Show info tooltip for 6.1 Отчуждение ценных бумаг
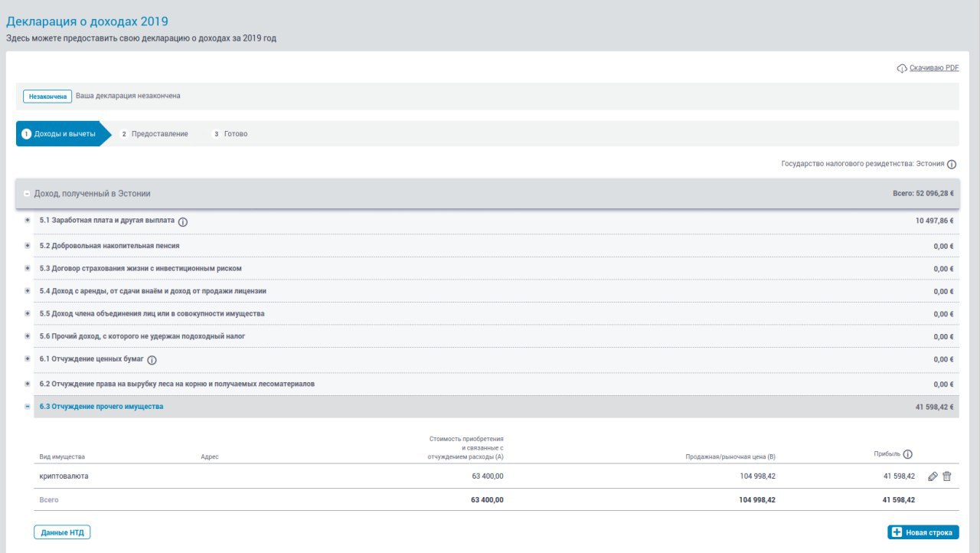980x553 pixels. tap(152, 360)
